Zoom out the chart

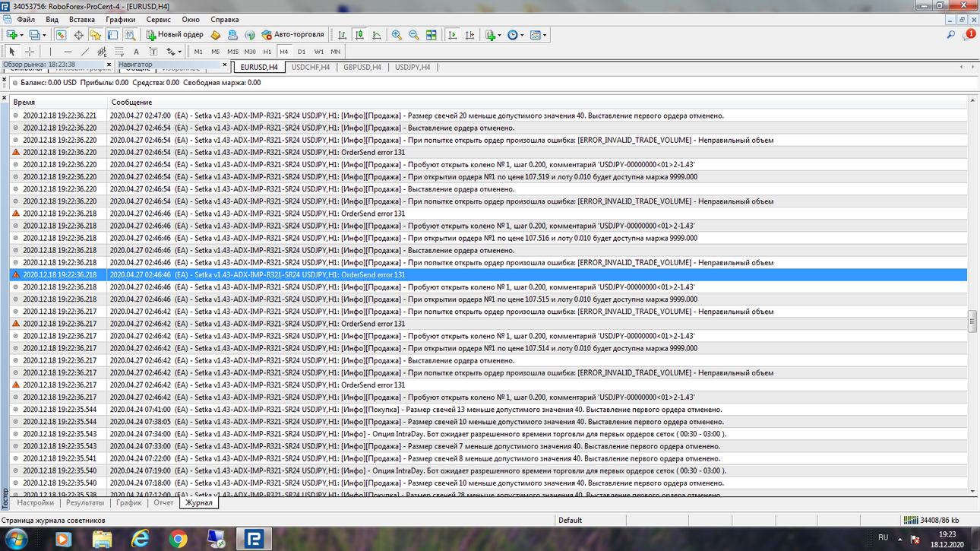click(414, 35)
